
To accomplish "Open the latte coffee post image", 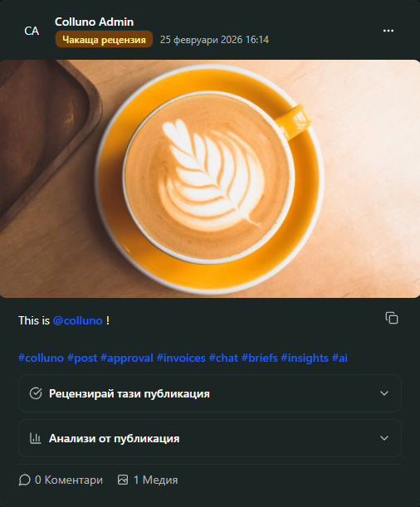I will [210, 178].
